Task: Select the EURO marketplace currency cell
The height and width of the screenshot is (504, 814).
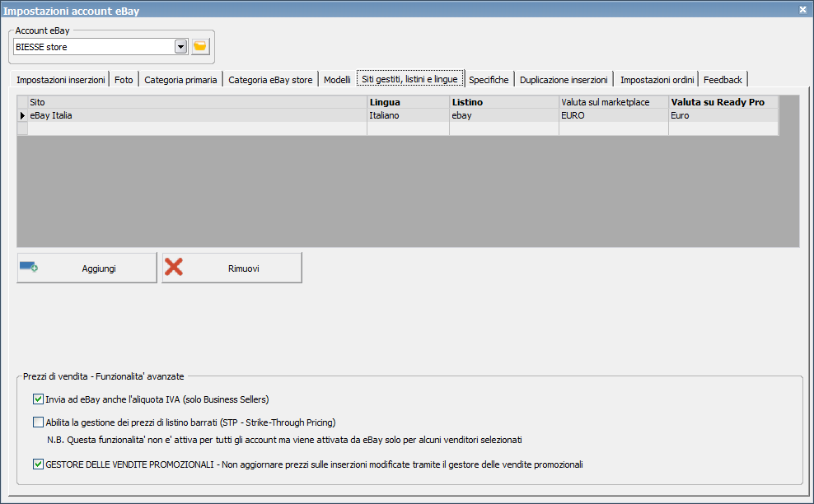Action: point(614,115)
